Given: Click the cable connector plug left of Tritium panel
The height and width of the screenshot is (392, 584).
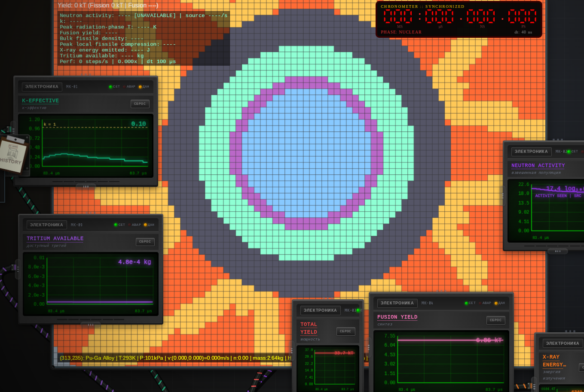Looking at the screenshot, I should coord(15,268).
